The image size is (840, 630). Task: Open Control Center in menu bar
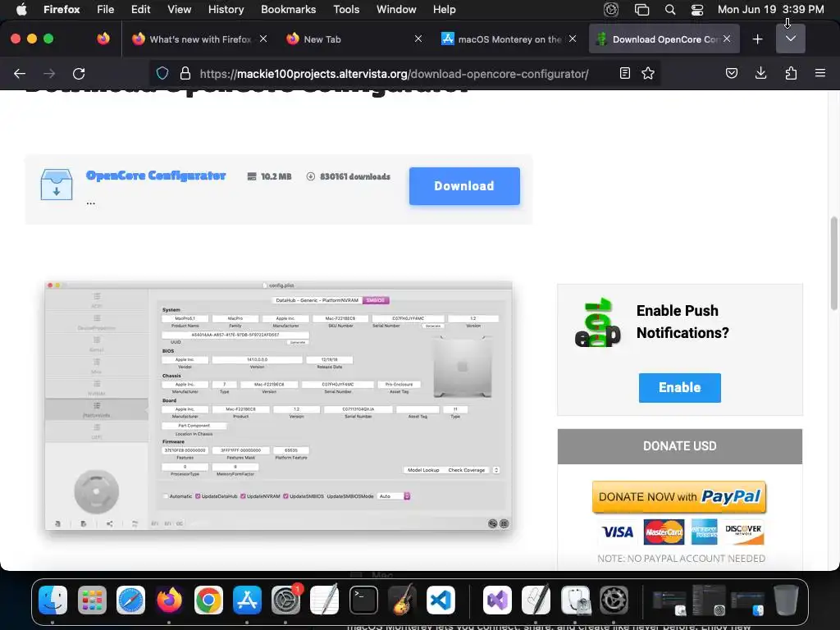[697, 9]
